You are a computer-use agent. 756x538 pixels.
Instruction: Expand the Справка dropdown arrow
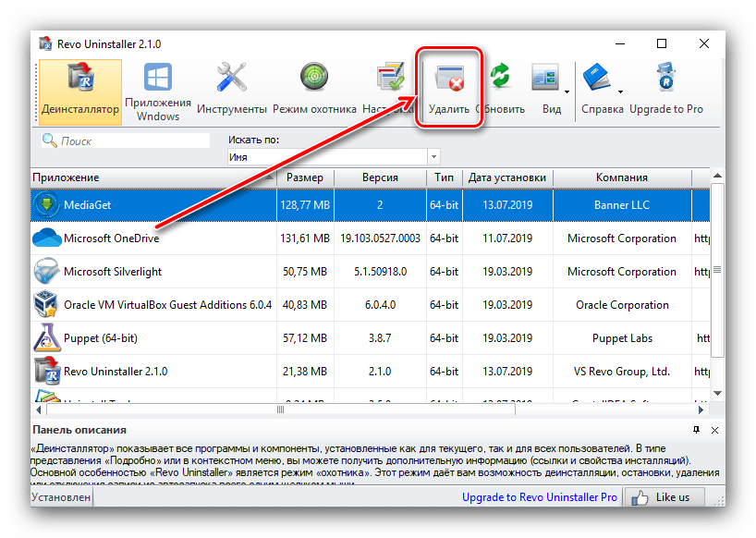(x=620, y=92)
